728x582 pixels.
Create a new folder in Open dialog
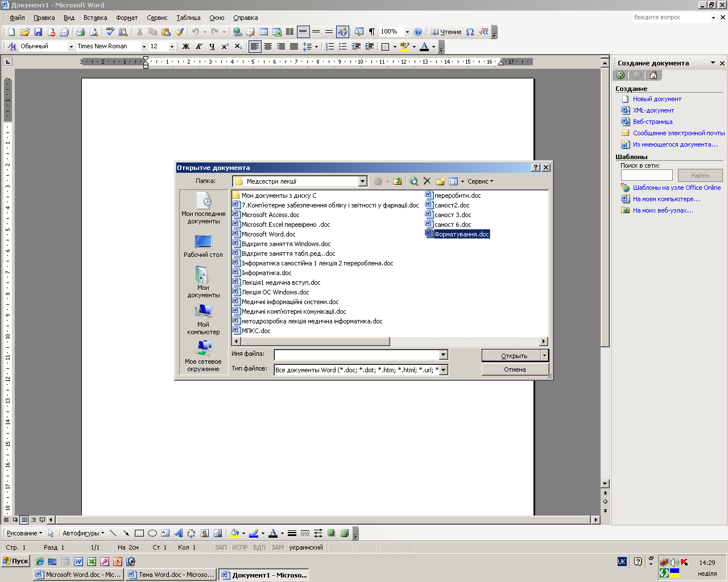click(x=440, y=181)
